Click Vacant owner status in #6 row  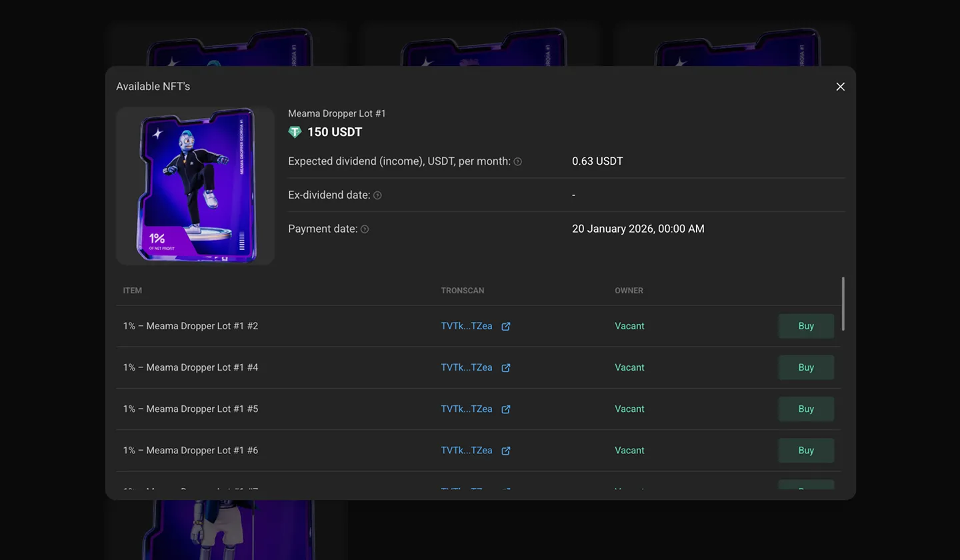tap(629, 450)
